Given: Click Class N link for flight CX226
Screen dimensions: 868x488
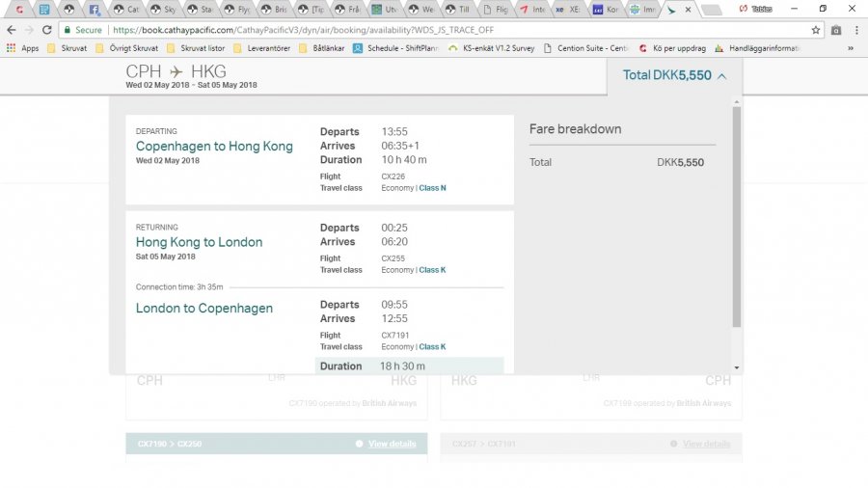Looking at the screenshot, I should (432, 188).
